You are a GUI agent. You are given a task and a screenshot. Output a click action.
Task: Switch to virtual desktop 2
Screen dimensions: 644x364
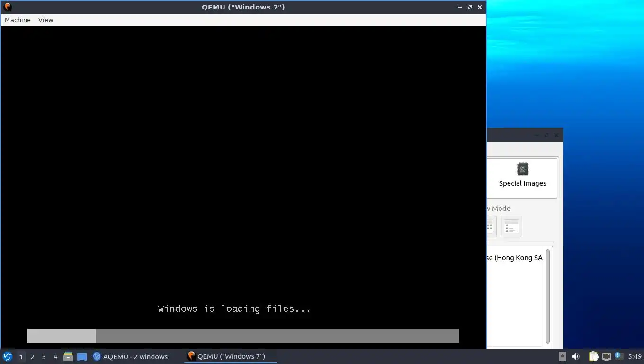[x=32, y=356]
